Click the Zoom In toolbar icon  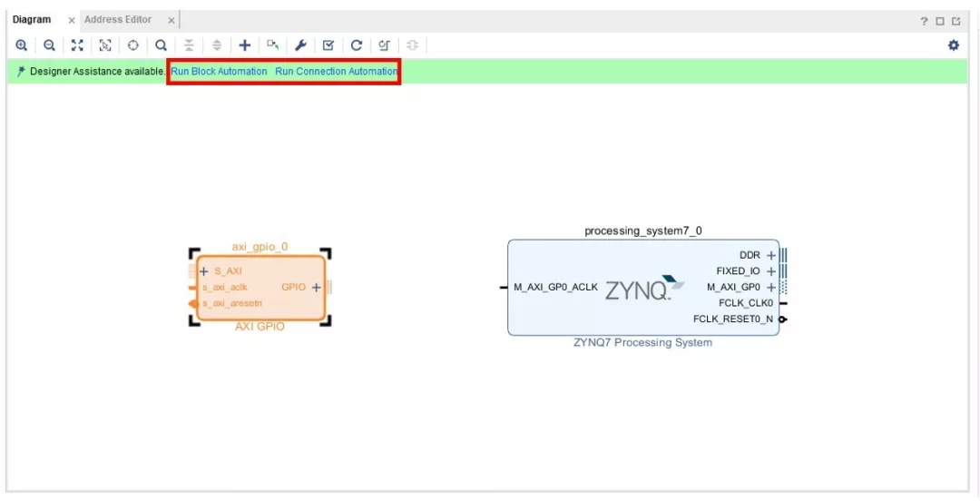tap(22, 45)
